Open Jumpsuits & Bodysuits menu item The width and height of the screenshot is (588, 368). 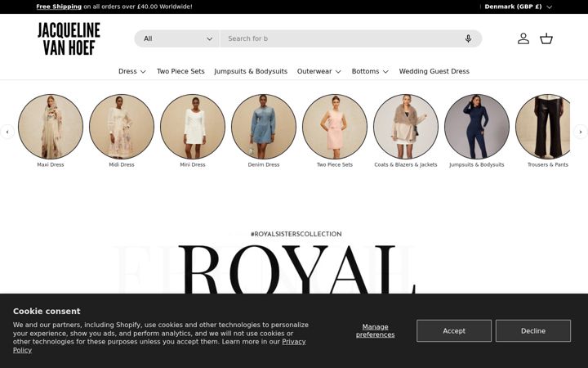pos(251,71)
